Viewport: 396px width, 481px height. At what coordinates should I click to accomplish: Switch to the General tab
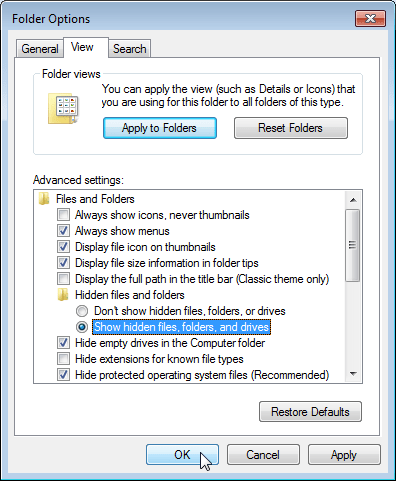(40, 49)
